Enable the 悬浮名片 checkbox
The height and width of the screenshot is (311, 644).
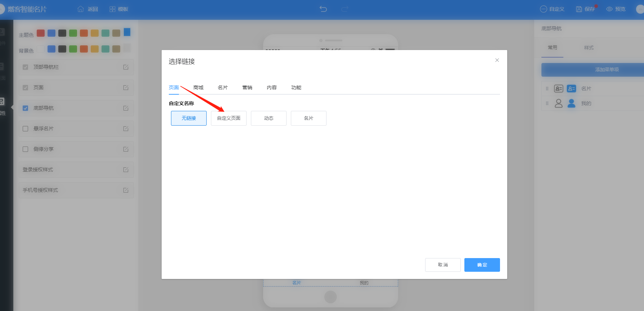[x=26, y=129]
